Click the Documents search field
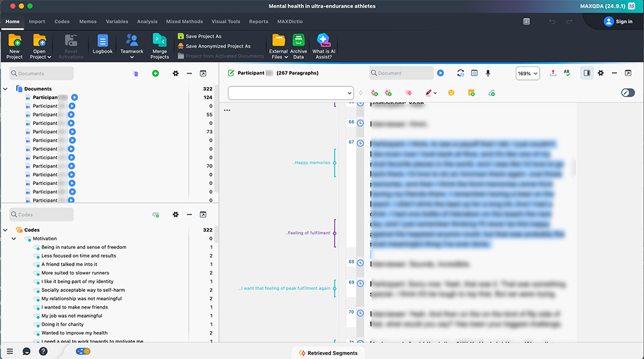Image resolution: width=644 pixels, height=359 pixels. [41, 73]
